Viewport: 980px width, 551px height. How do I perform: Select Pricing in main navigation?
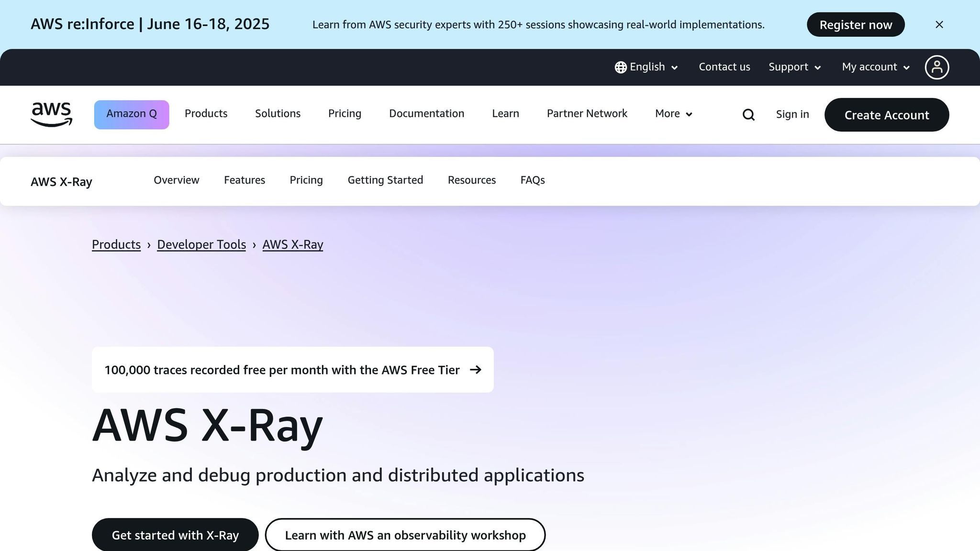[345, 114]
